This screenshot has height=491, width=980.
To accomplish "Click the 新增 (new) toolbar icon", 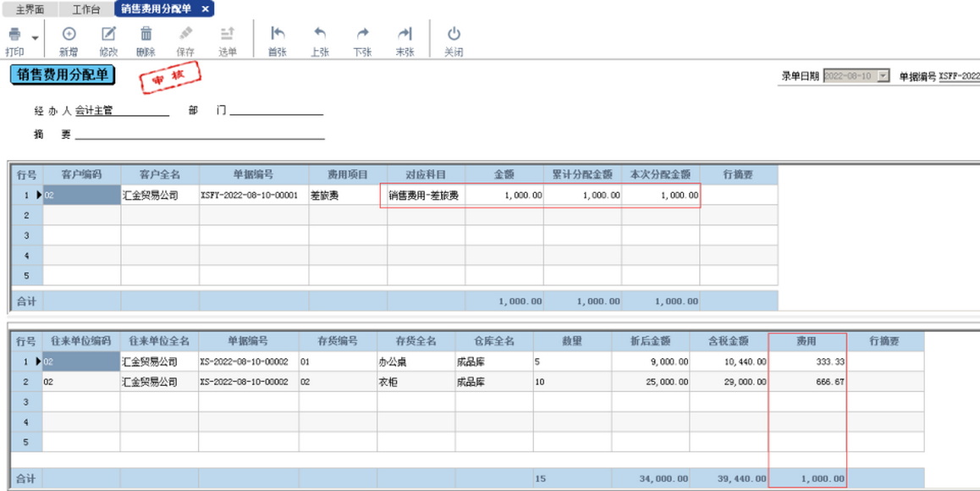I will pos(69,35).
